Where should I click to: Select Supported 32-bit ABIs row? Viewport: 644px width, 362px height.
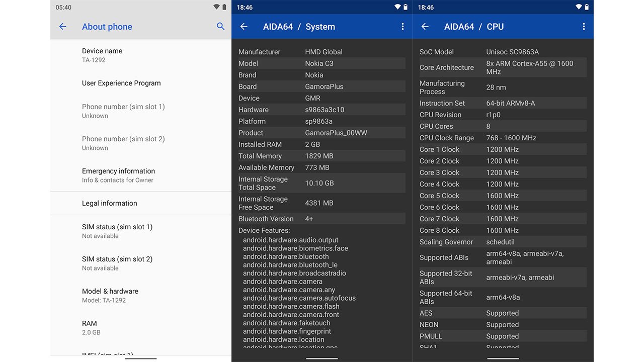tap(503, 278)
